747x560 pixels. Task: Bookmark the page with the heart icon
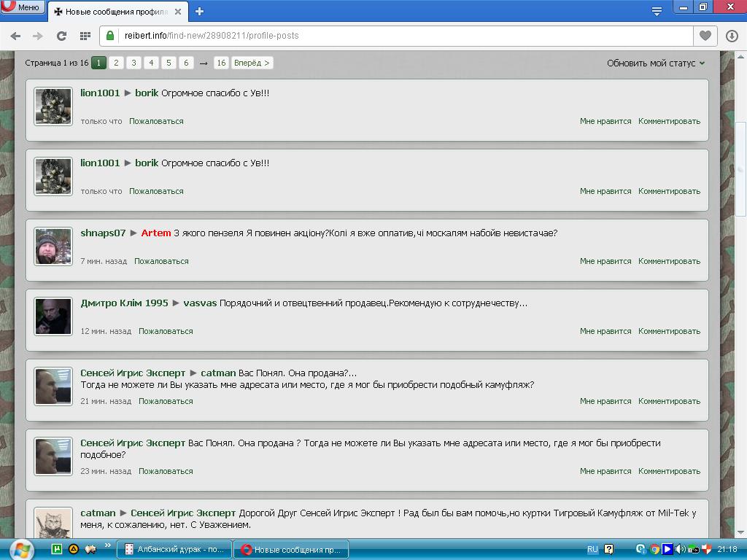point(705,36)
